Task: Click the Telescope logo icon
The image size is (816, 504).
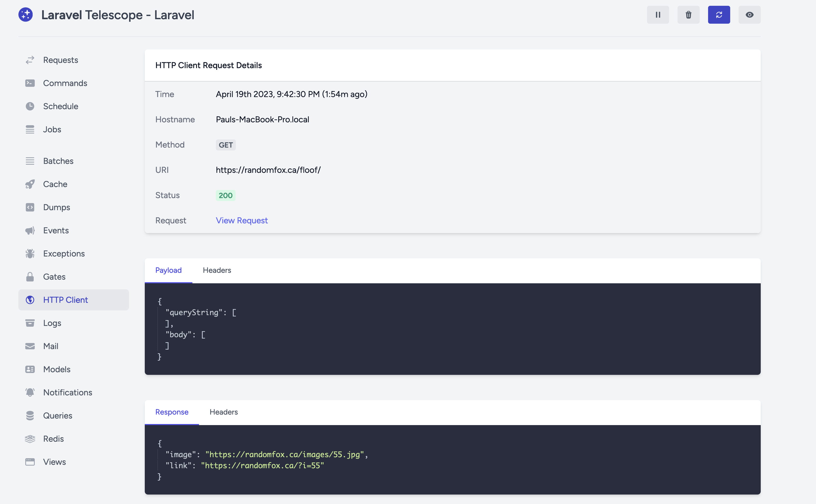Action: (x=26, y=15)
